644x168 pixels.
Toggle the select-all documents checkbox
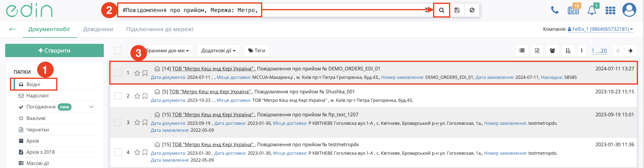click(118, 50)
